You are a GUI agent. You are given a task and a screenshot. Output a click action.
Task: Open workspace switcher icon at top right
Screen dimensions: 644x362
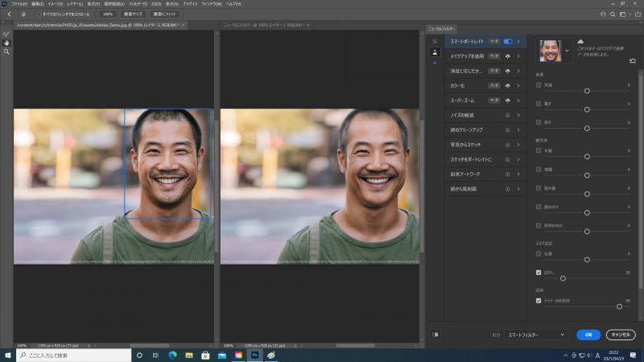[x=622, y=14]
